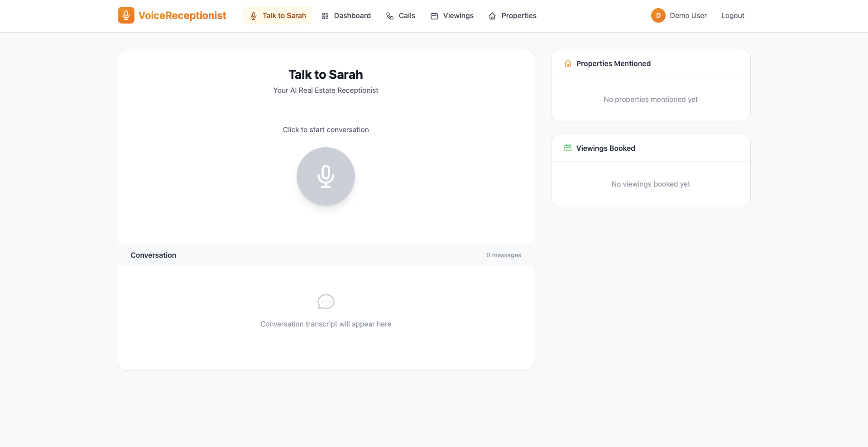Image resolution: width=868 pixels, height=447 pixels.
Task: Click the Properties house icon in navbar
Action: (x=492, y=16)
